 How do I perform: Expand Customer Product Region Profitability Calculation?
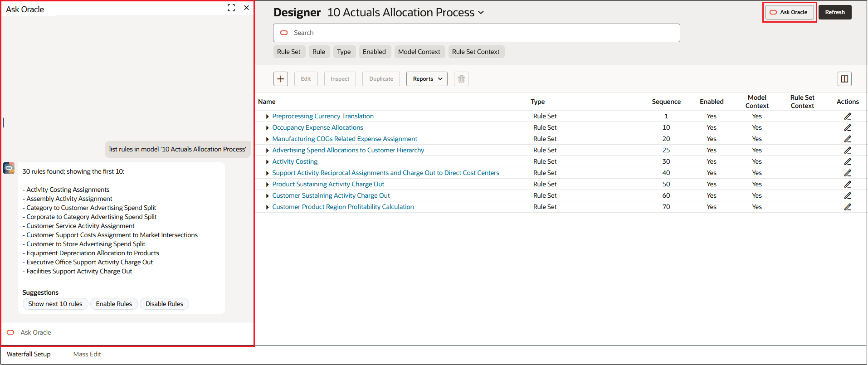(268, 207)
